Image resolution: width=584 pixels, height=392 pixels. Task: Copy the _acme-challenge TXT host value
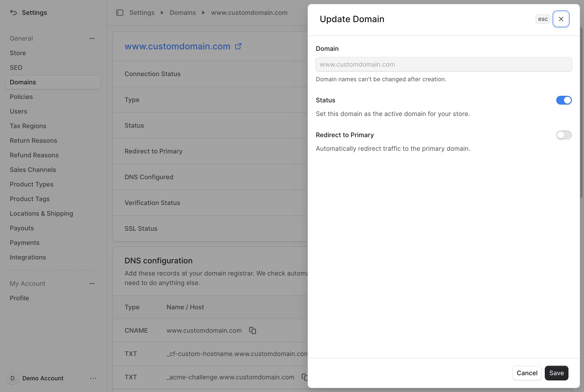click(304, 377)
